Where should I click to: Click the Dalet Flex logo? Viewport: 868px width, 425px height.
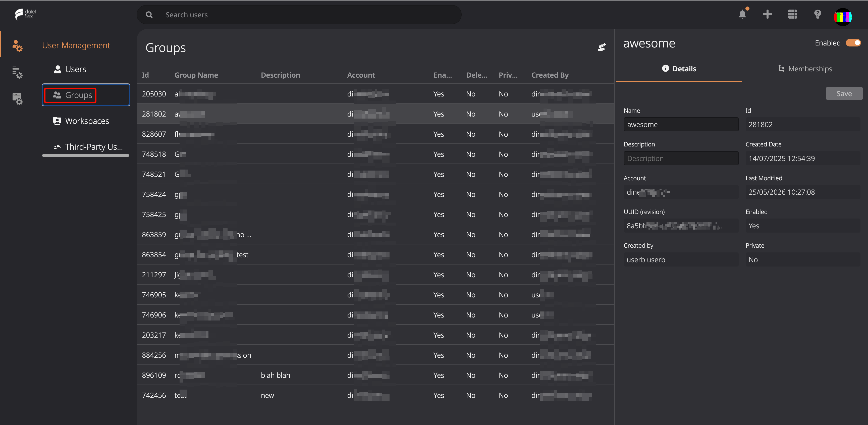(x=26, y=14)
